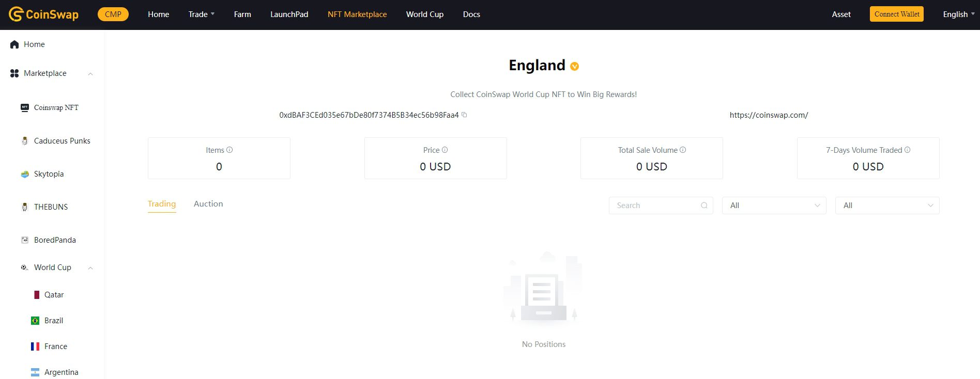Collapse the Marketplace sidebar section
The width and height of the screenshot is (980, 379).
90,74
